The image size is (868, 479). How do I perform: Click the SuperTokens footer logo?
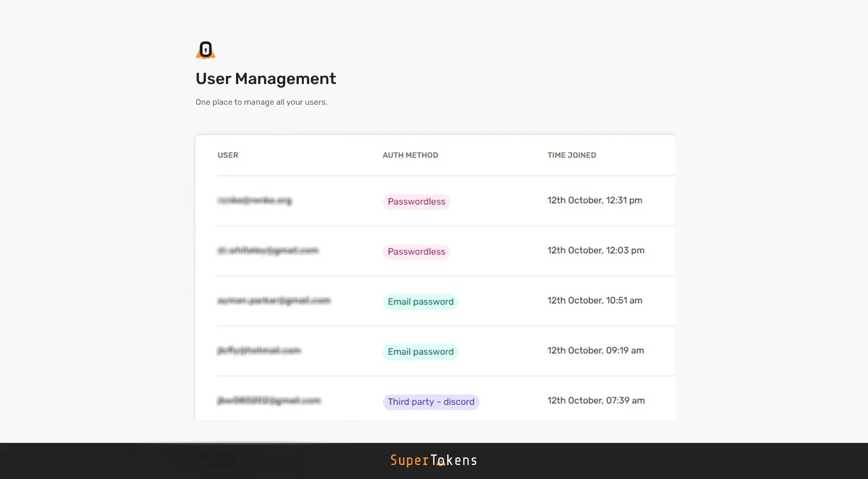433,460
